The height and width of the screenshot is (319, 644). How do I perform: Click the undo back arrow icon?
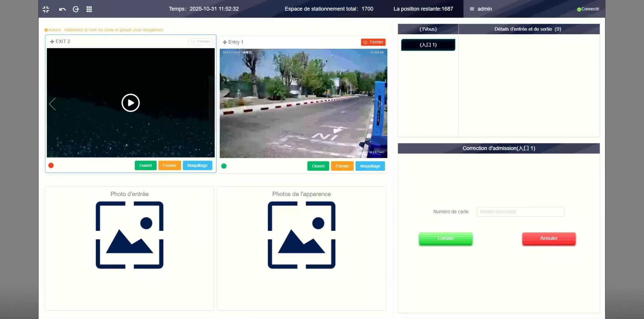coord(62,9)
